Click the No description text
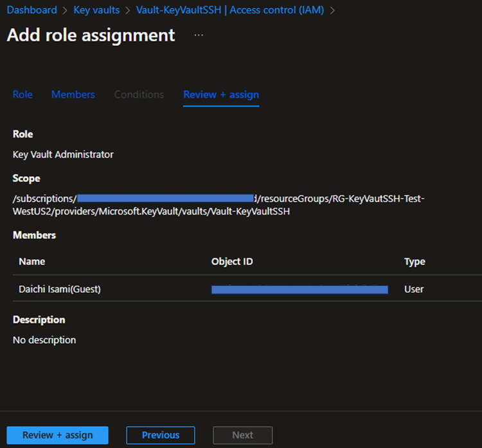Screen dimensions: 482x448 tap(44, 340)
